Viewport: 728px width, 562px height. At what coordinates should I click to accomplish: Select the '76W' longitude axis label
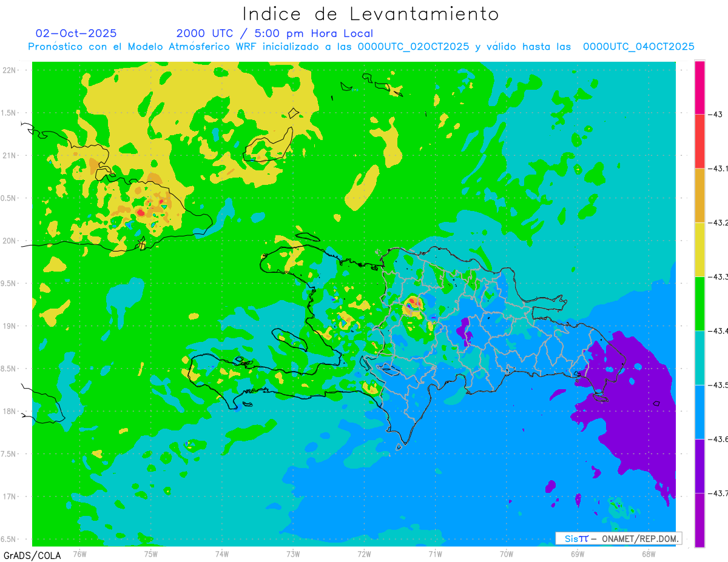pos(79,553)
